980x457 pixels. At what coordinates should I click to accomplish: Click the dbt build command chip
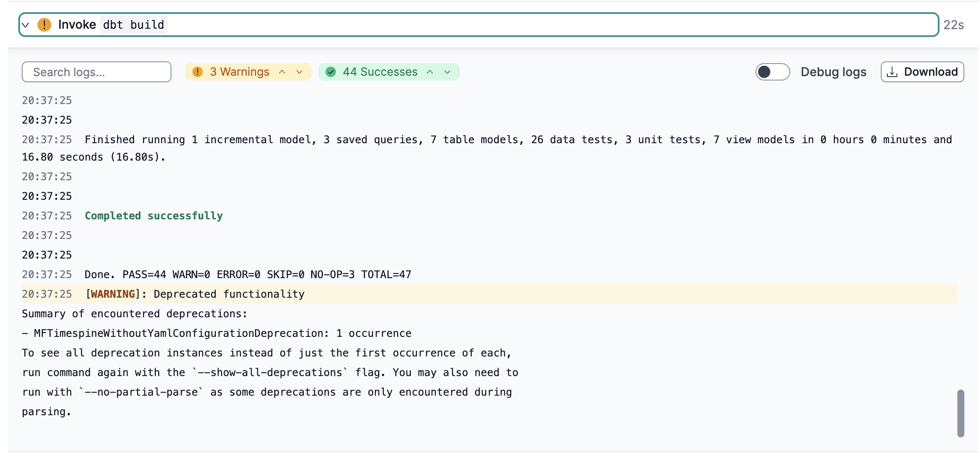(133, 25)
